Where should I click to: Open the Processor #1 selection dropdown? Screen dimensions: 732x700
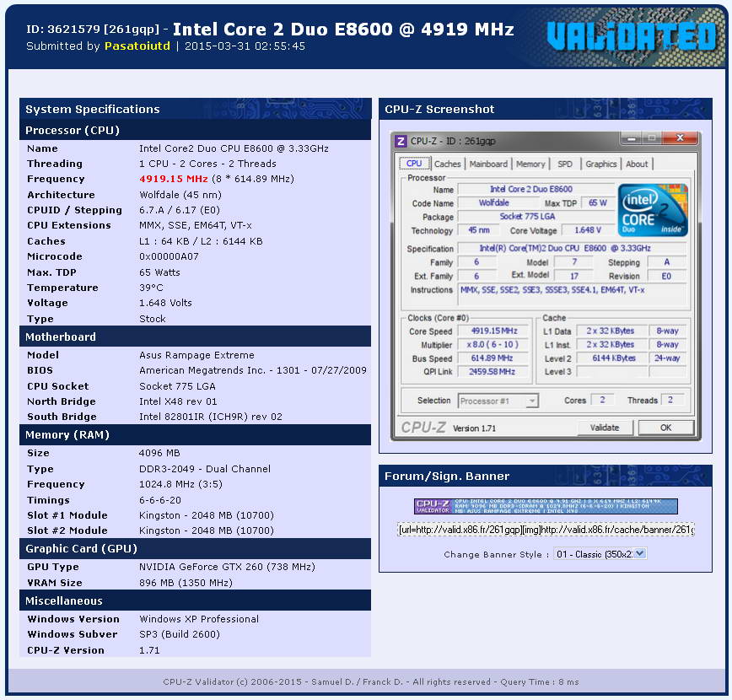(498, 401)
